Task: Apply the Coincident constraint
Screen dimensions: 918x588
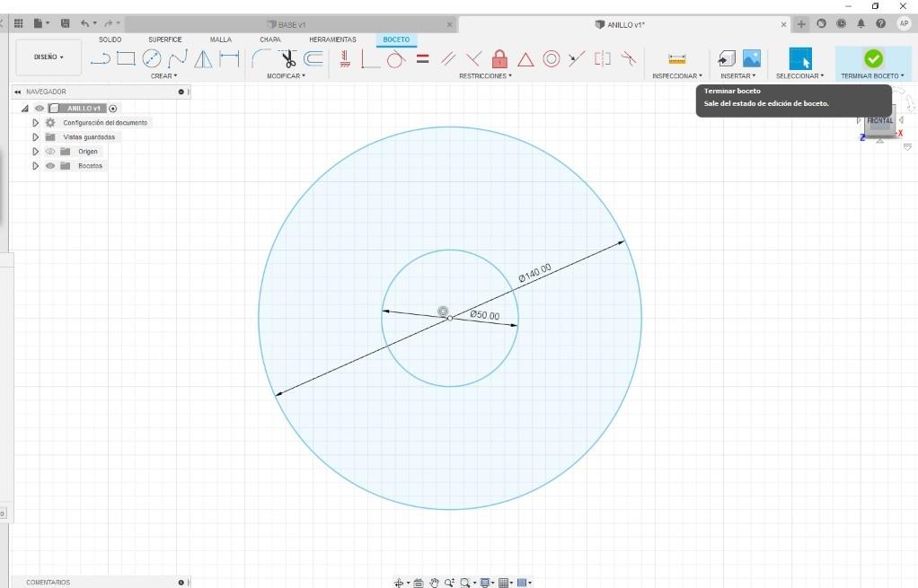Action: [370, 58]
